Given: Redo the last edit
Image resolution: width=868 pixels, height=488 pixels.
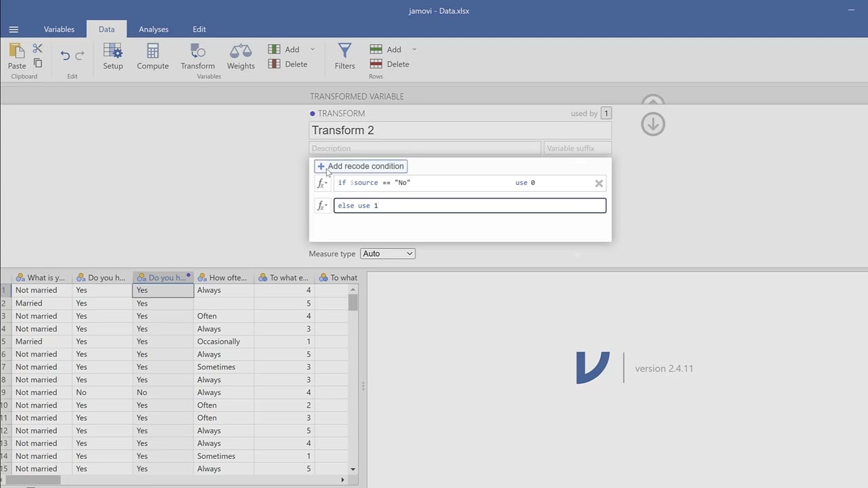Looking at the screenshot, I should point(79,56).
